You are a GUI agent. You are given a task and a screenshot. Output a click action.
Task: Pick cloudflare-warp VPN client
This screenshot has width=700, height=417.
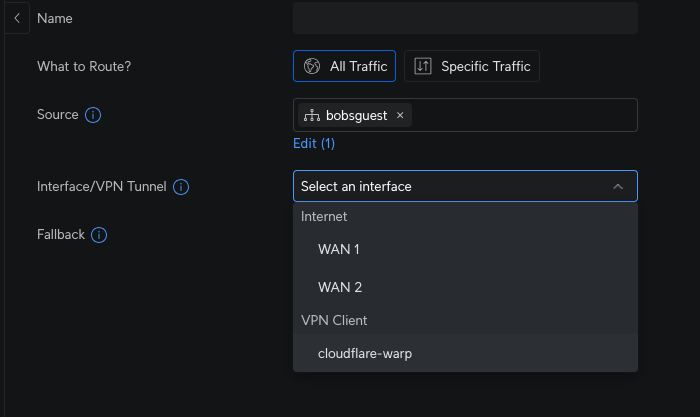pos(465,353)
